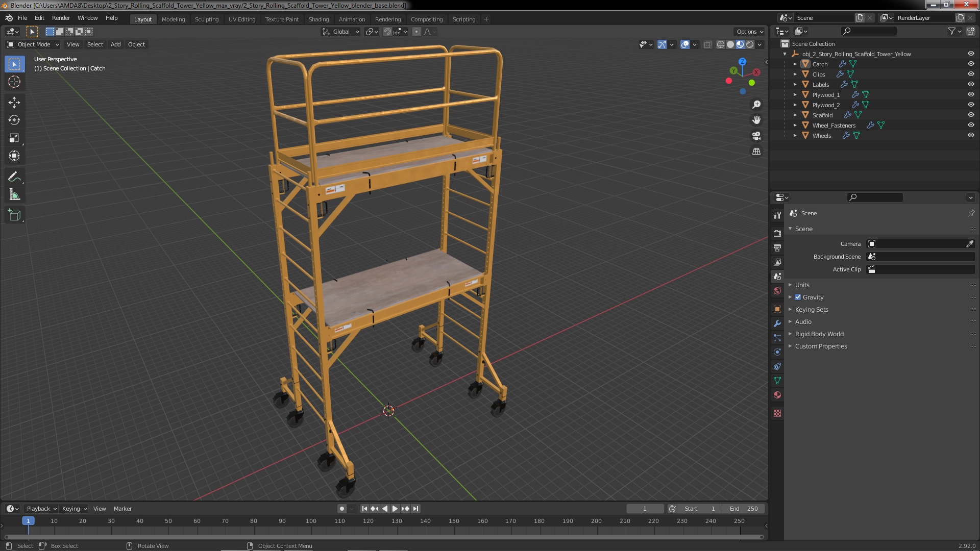The image size is (980, 551).
Task: Hide the Scaffold object
Action: tap(971, 115)
